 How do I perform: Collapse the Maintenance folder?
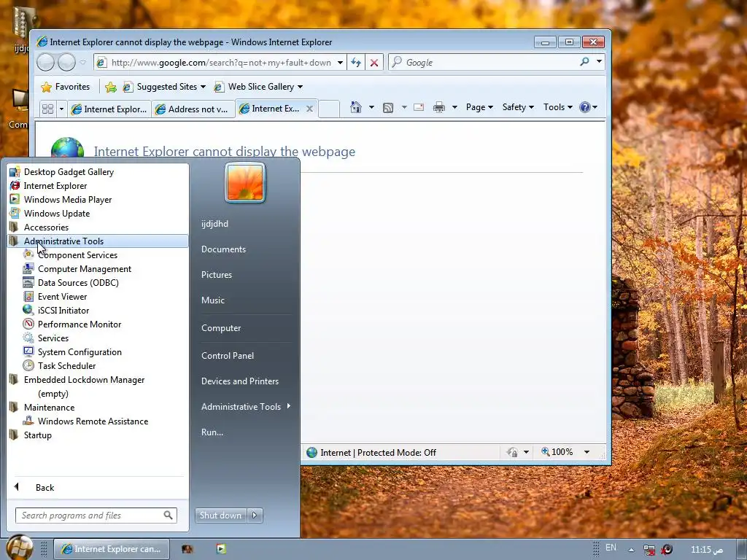point(98,407)
